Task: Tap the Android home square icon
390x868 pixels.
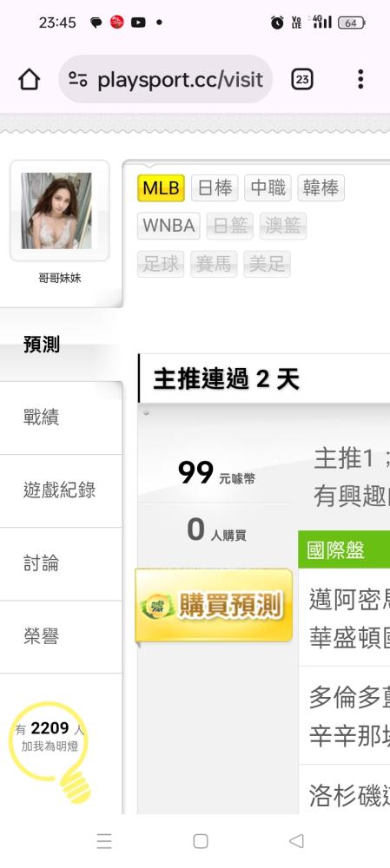Action: pos(201,841)
